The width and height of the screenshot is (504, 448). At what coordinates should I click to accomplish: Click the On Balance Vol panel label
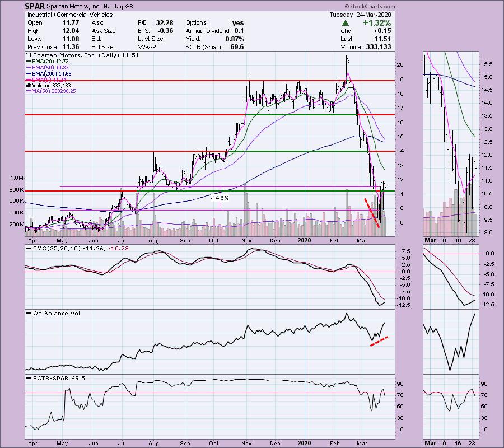pos(57,314)
